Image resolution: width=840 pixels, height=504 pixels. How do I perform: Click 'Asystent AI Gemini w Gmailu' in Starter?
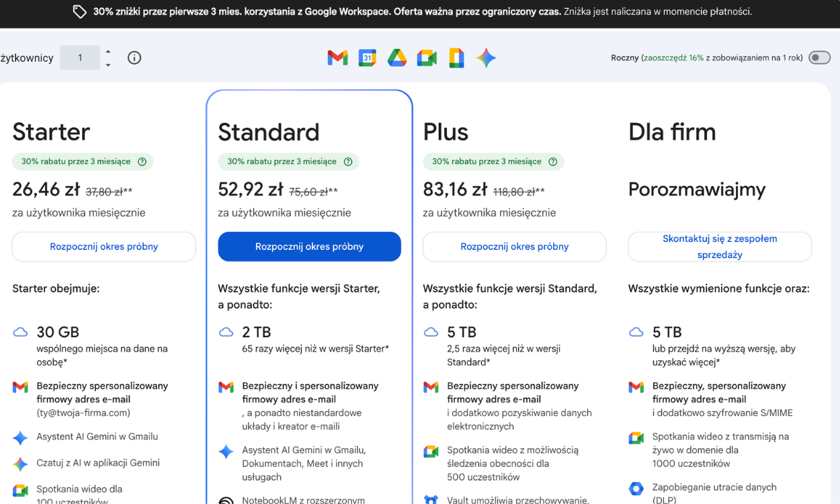click(x=97, y=437)
